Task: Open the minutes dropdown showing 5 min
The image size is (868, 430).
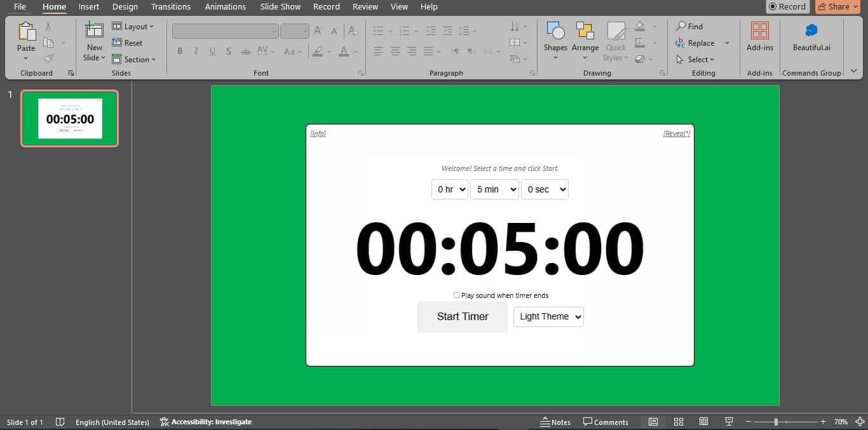Action: pyautogui.click(x=494, y=189)
